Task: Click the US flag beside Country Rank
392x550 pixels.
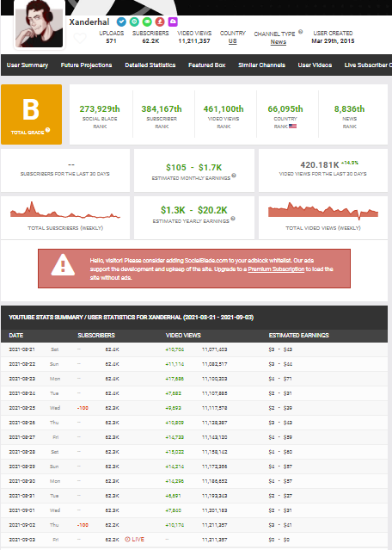Action: 293,126
